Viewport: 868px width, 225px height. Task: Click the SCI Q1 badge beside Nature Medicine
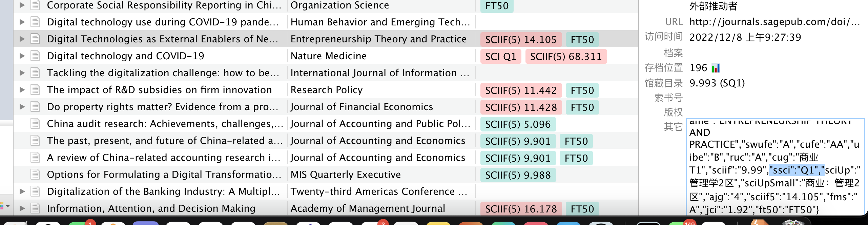[501, 57]
